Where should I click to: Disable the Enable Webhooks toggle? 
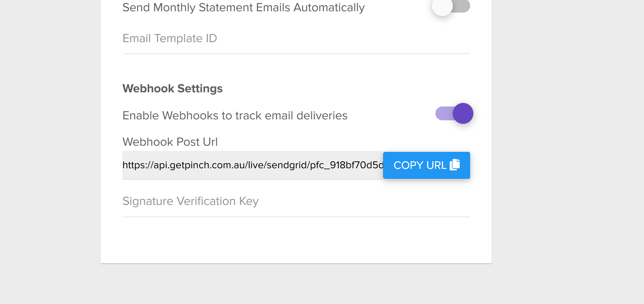click(454, 114)
